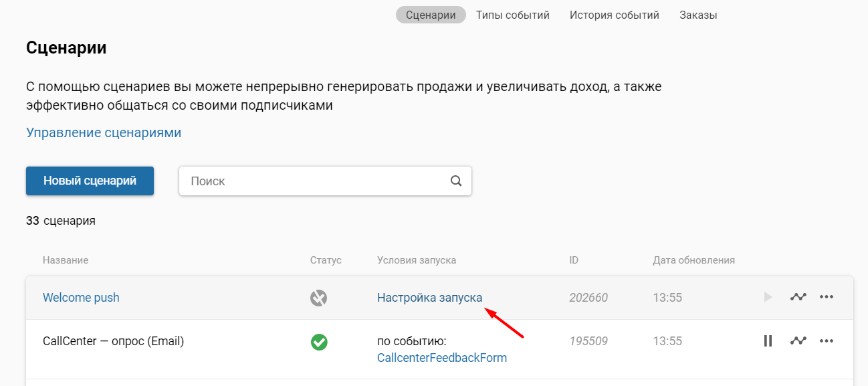Pause the CallCenter — опрос (Email) scenario
868x386 pixels.
click(x=768, y=341)
